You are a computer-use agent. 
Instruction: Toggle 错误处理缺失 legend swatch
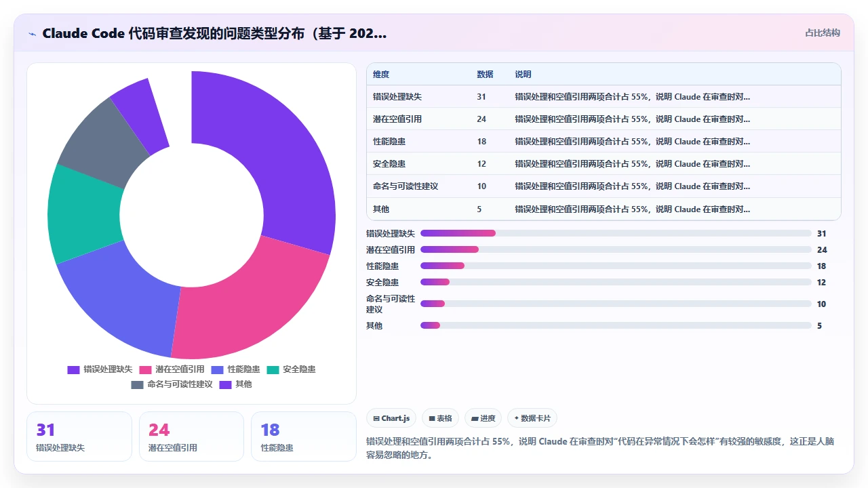(73, 369)
